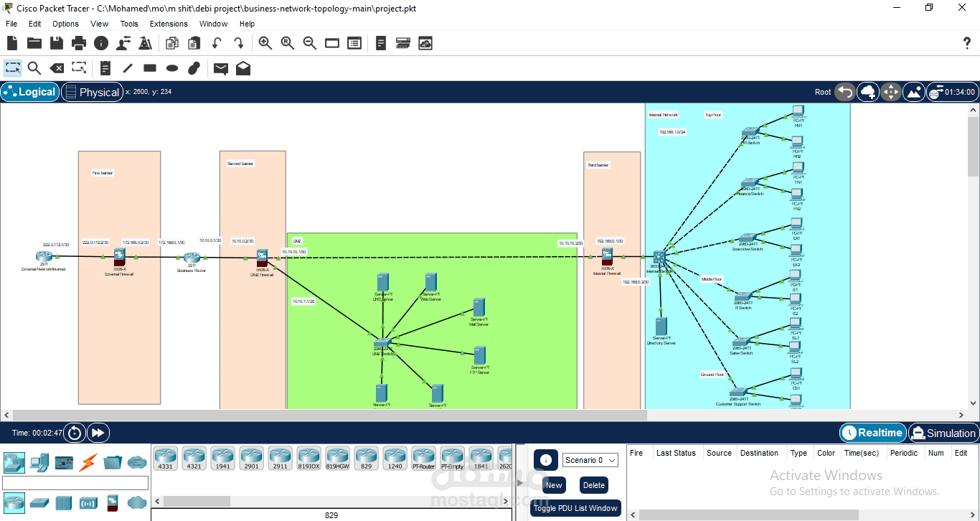Click the Directory Server device
980x521 pixels.
tap(661, 327)
